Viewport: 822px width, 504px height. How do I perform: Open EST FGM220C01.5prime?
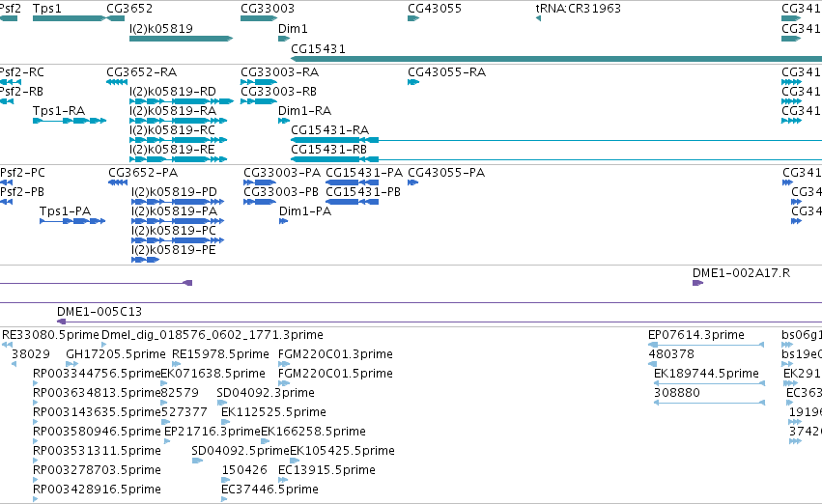(x=284, y=383)
